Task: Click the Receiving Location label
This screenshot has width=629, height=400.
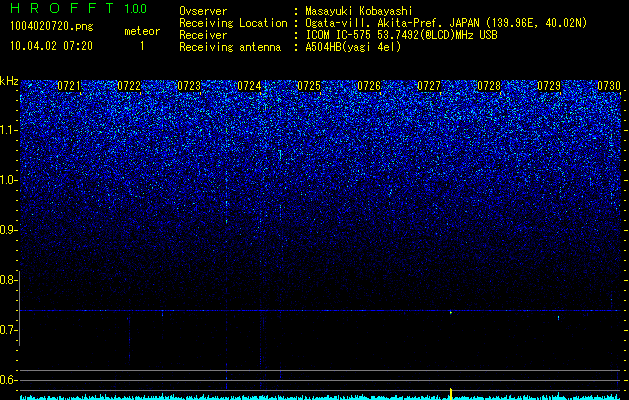Action: (x=233, y=23)
